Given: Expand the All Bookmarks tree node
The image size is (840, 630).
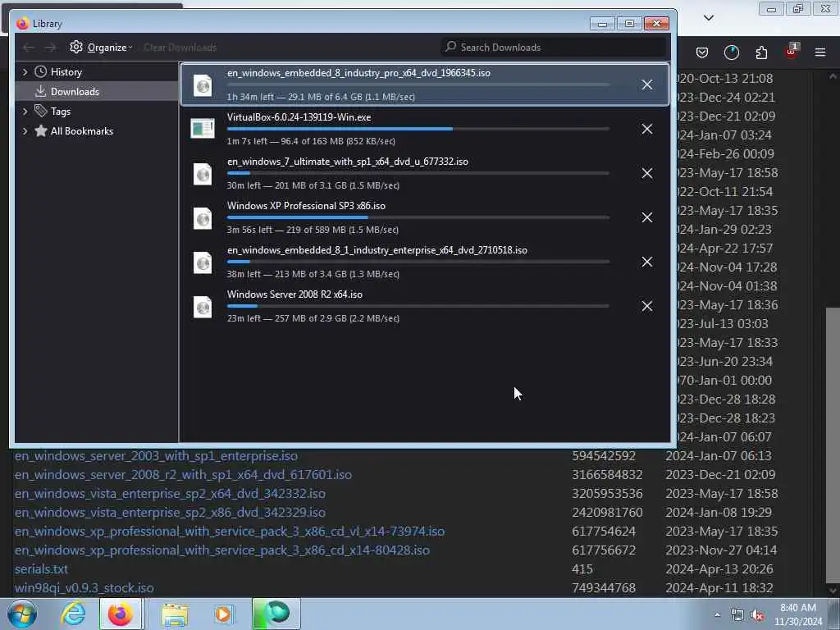Looking at the screenshot, I should [x=25, y=130].
